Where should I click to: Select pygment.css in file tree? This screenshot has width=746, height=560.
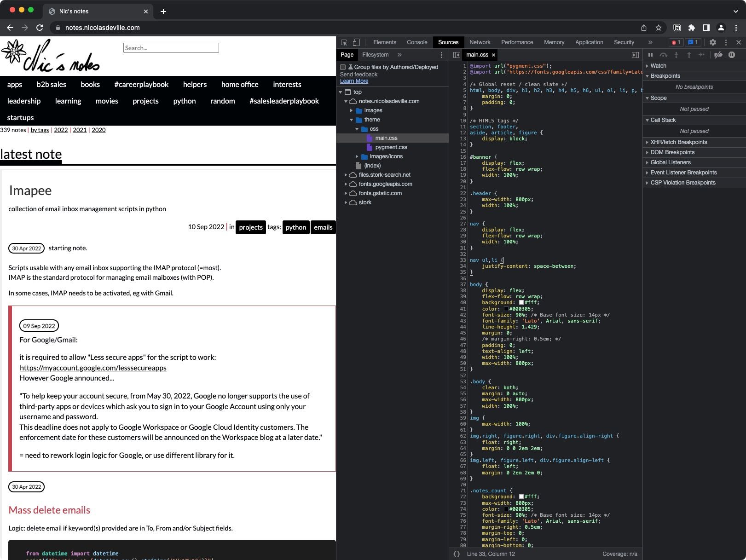pyautogui.click(x=391, y=147)
